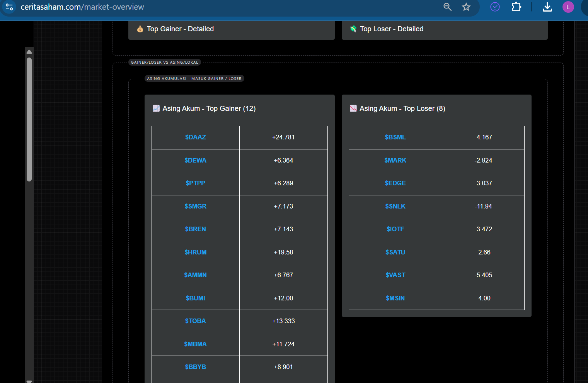The height and width of the screenshot is (383, 588).
Task: Click the scrollbar up arrow
Action: tap(29, 52)
